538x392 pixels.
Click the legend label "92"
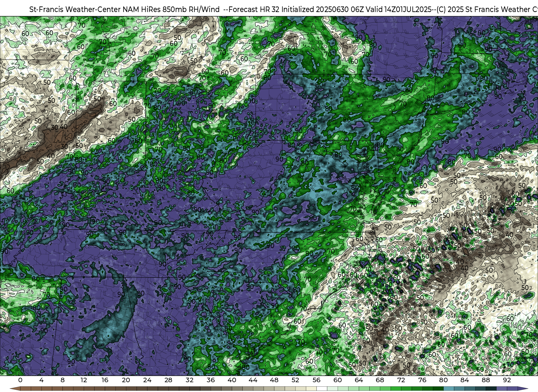(x=507, y=380)
